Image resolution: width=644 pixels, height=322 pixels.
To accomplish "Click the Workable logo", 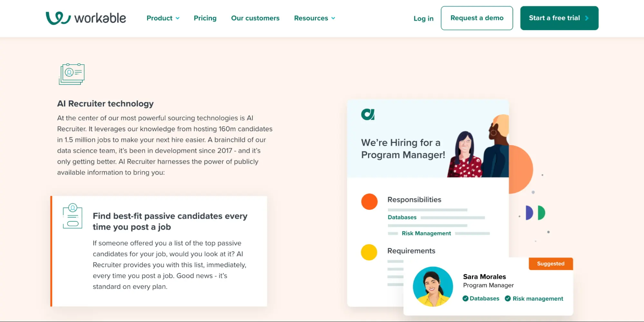I will pos(86,18).
